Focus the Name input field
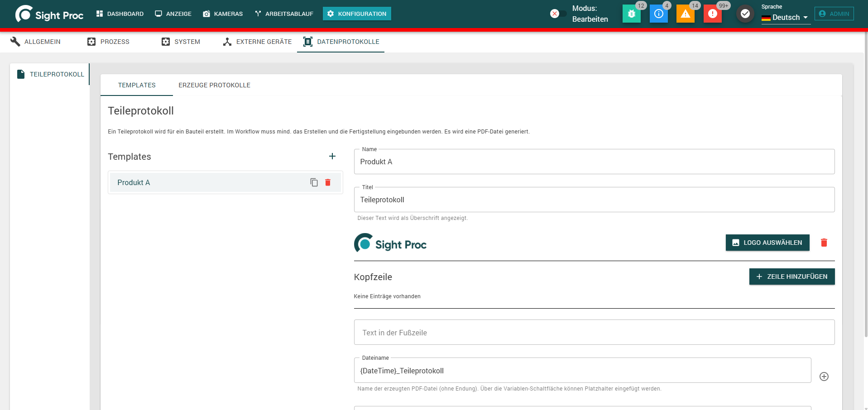This screenshot has height=410, width=868. 594,162
